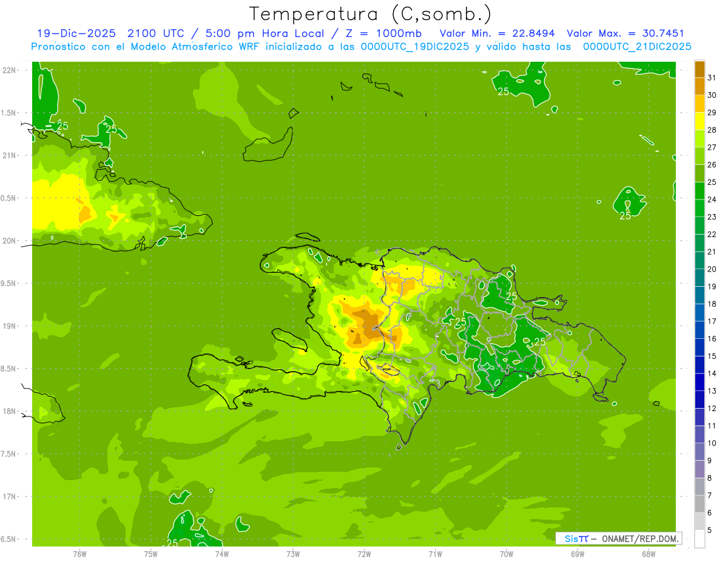Click the 70W longitude axis label
The height and width of the screenshot is (562, 728).
(x=507, y=554)
